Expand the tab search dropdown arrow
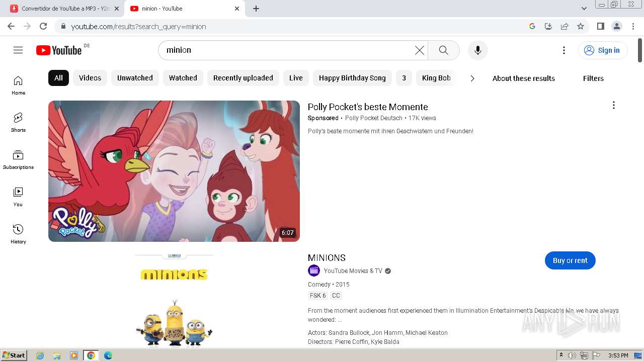The height and width of the screenshot is (362, 644). coord(584,9)
